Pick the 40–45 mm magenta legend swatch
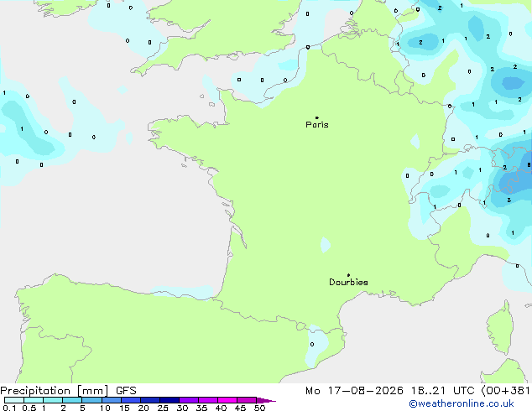 (x=227, y=400)
